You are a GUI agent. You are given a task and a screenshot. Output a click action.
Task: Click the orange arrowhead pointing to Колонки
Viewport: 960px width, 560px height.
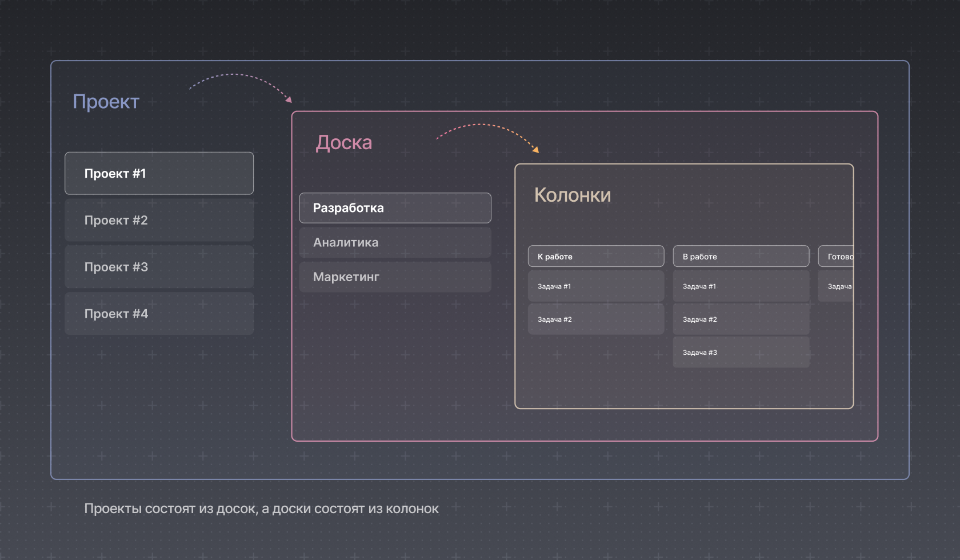pyautogui.click(x=535, y=150)
